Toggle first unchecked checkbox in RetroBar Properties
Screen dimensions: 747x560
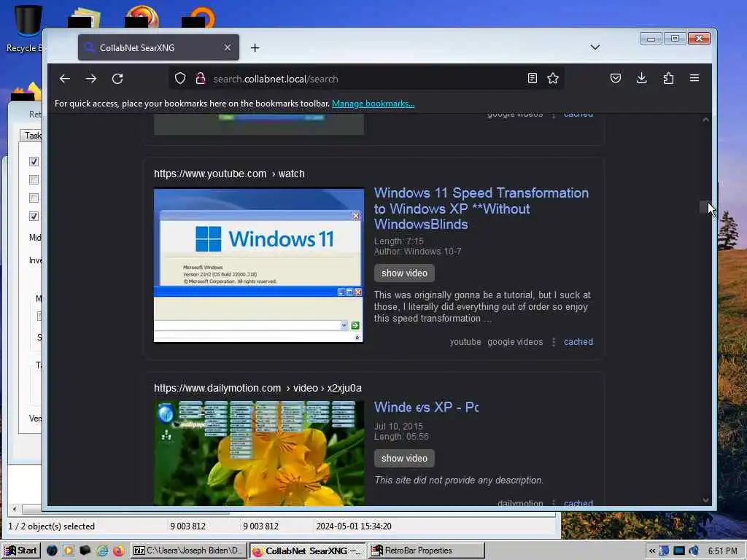(34, 179)
